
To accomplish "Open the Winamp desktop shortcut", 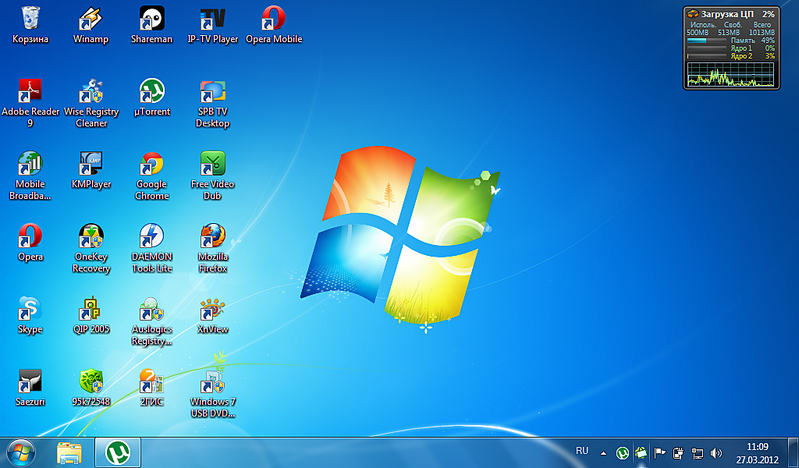I will click(90, 20).
